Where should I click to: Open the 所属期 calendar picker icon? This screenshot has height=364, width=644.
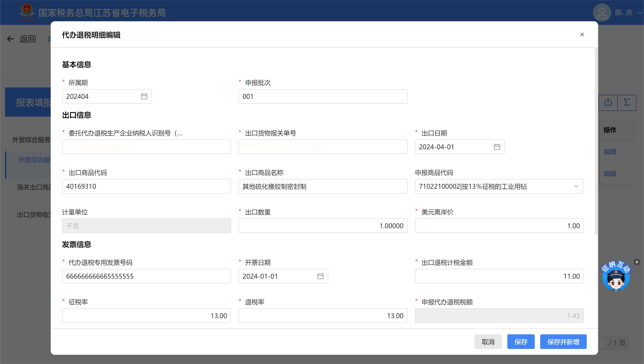[x=144, y=96]
